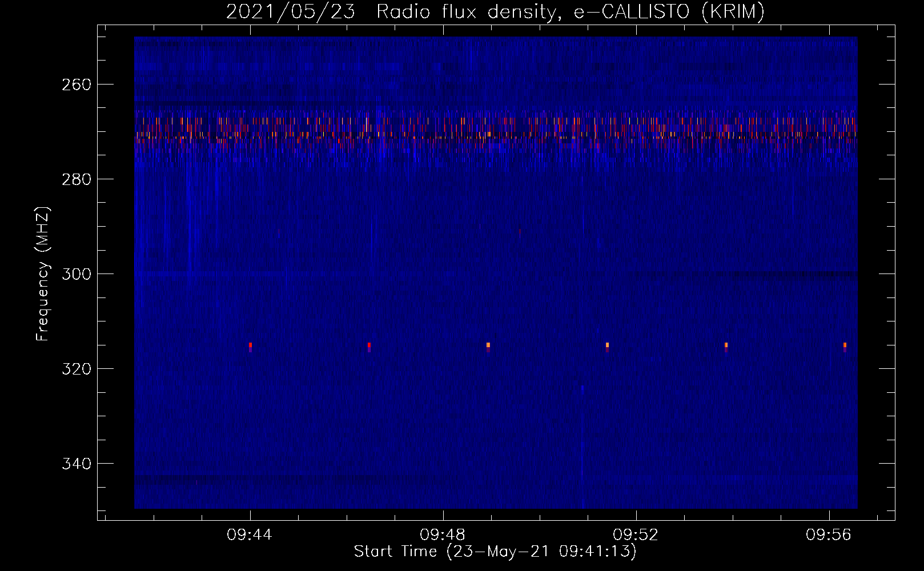
Task: Click the bright burst marker nearest 09:56
Action: click(x=845, y=346)
